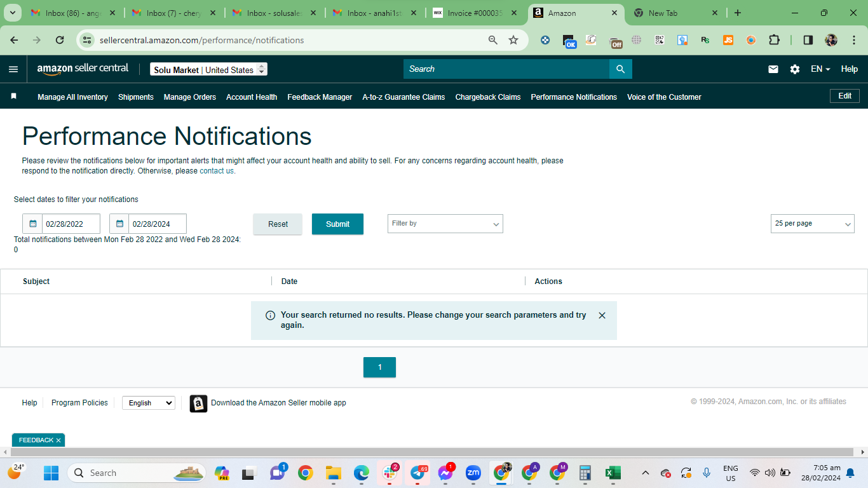868x488 pixels.
Task: Click the orange JS extension icon
Action: [x=728, y=40]
